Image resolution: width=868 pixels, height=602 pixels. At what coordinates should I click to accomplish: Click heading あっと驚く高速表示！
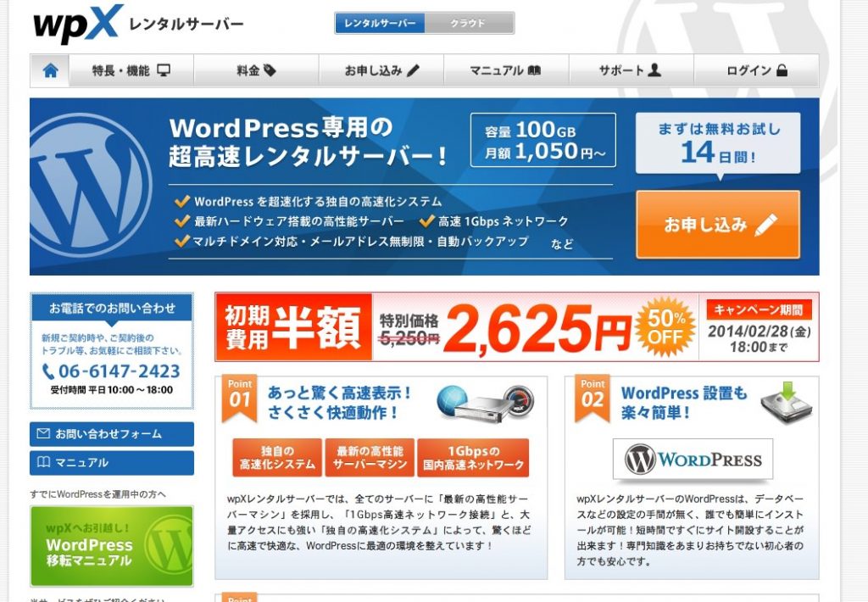pos(340,393)
